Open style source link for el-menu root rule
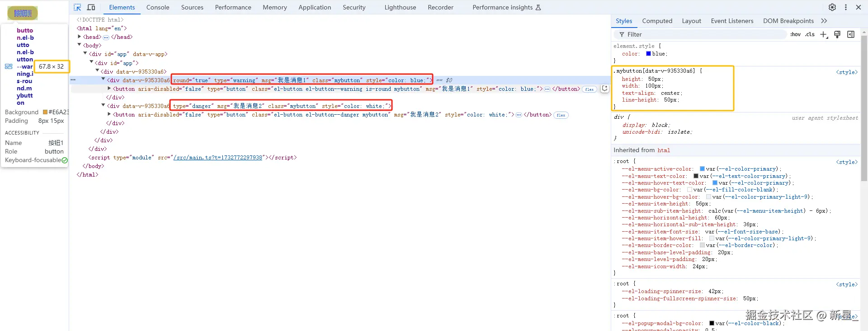 tap(847, 162)
